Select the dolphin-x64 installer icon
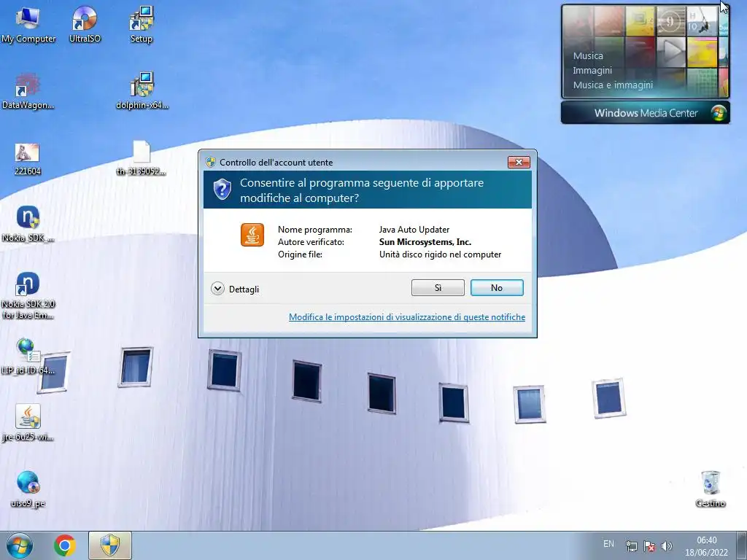The width and height of the screenshot is (747, 560). pyautogui.click(x=142, y=91)
